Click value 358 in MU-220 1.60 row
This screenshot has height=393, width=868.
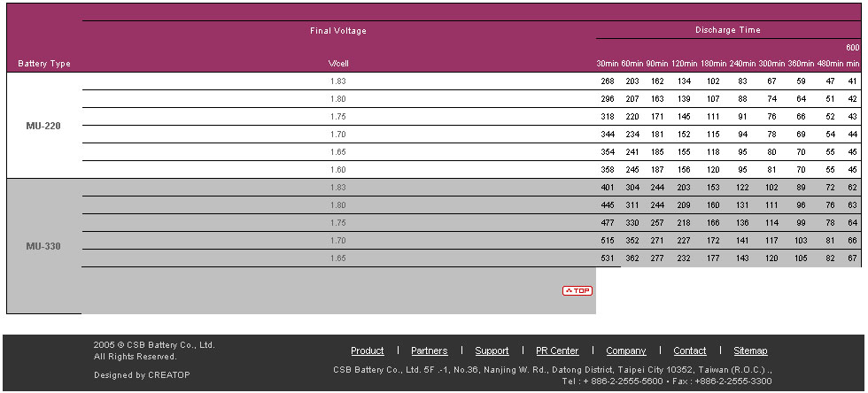tap(608, 170)
